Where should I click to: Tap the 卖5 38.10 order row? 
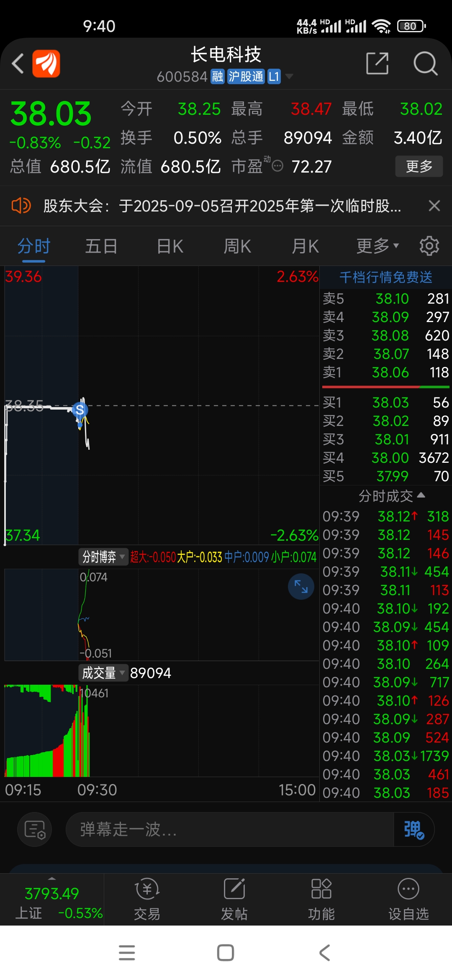[x=386, y=299]
